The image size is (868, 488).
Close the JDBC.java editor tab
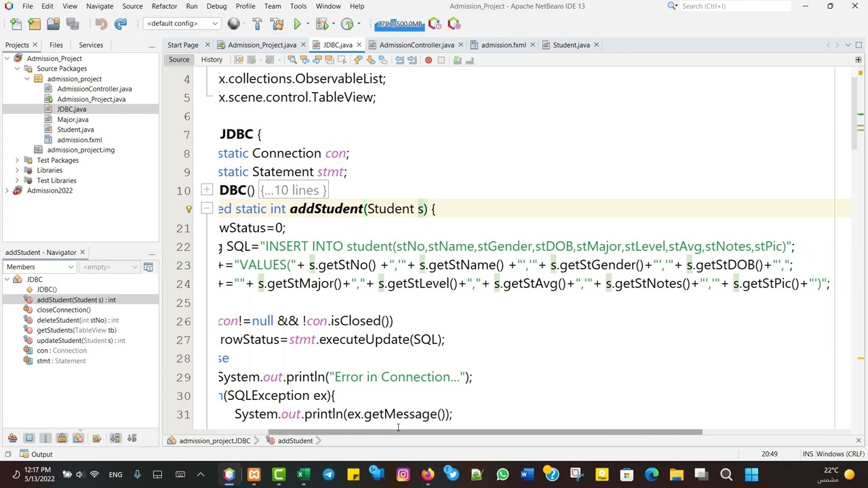pyautogui.click(x=358, y=45)
